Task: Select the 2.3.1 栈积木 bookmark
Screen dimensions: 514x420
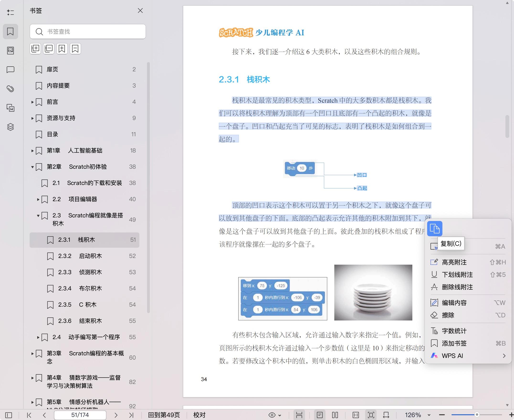Action: click(x=84, y=240)
